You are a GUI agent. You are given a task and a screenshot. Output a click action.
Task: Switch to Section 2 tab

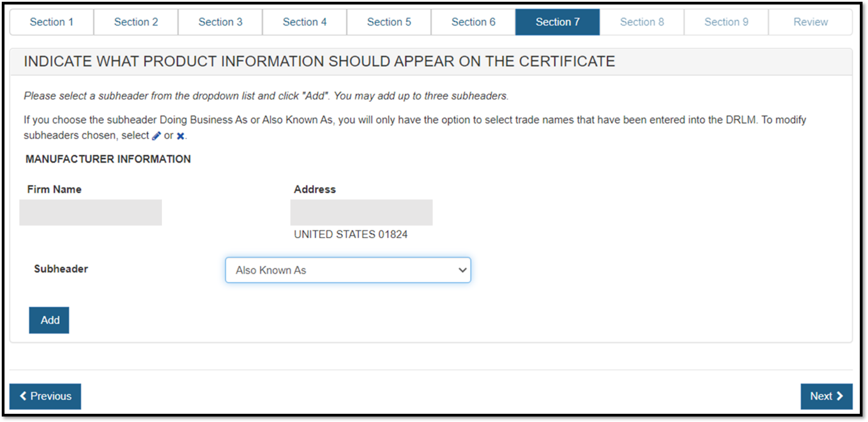click(136, 22)
